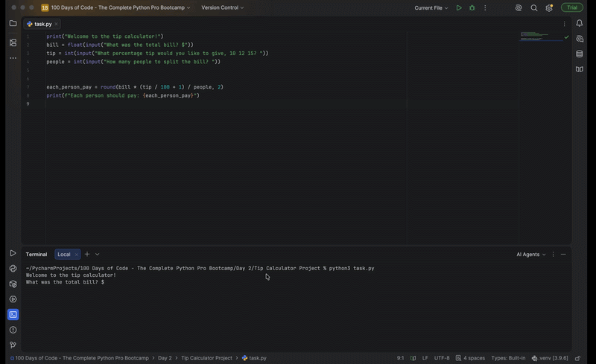The image size is (596, 364).
Task: Click line number 9 in gutter
Action: 28,103
